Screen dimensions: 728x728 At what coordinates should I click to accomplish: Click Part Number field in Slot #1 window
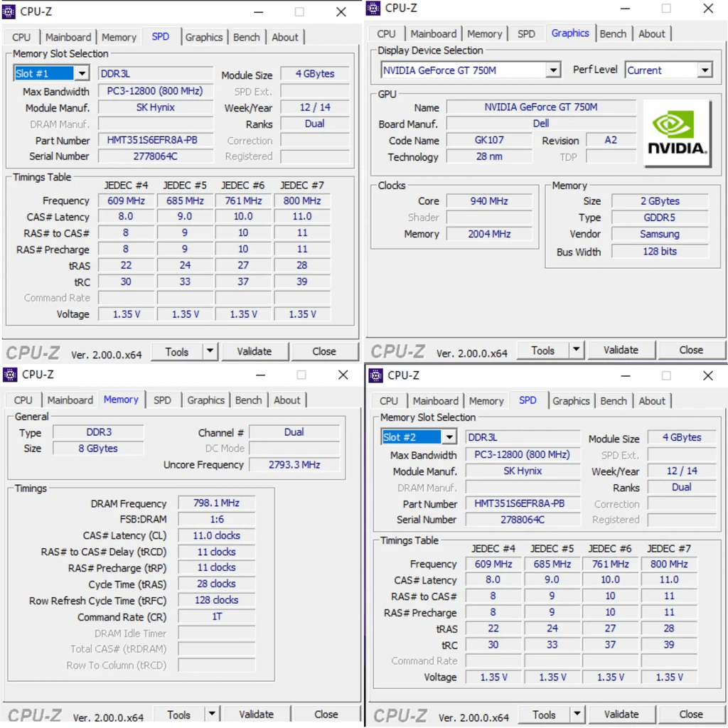tap(156, 140)
